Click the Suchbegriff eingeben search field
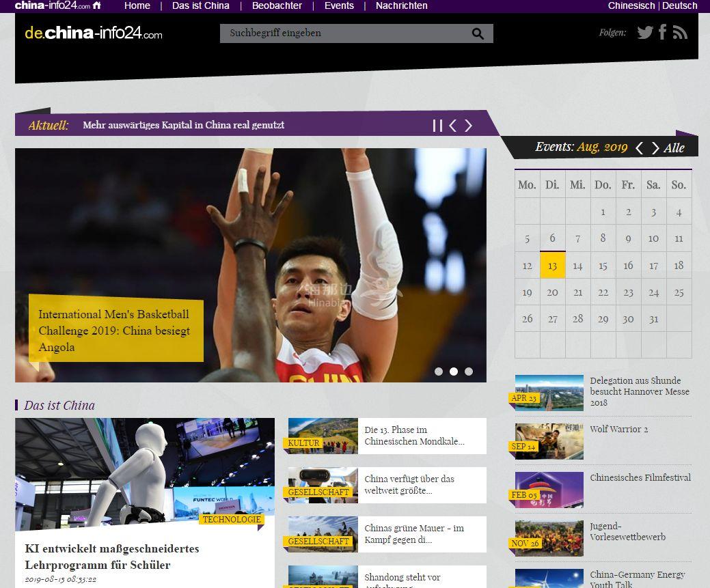The width and height of the screenshot is (710, 588). tap(345, 33)
